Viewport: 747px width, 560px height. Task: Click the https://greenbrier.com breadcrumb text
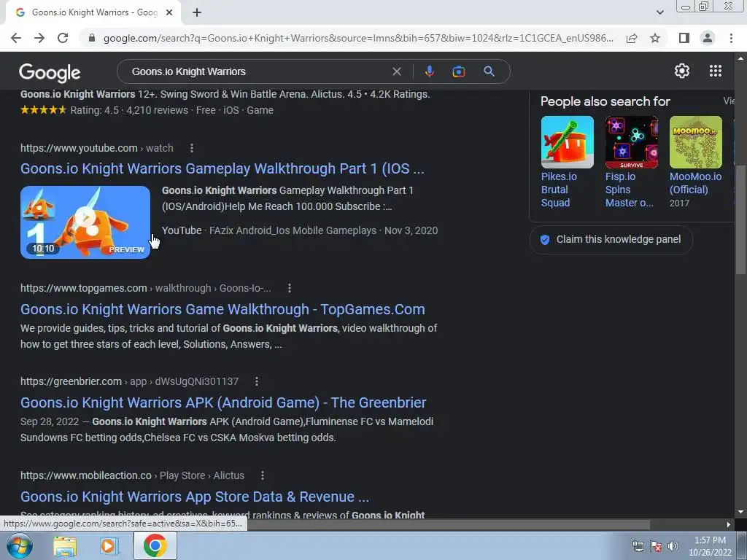coord(71,381)
